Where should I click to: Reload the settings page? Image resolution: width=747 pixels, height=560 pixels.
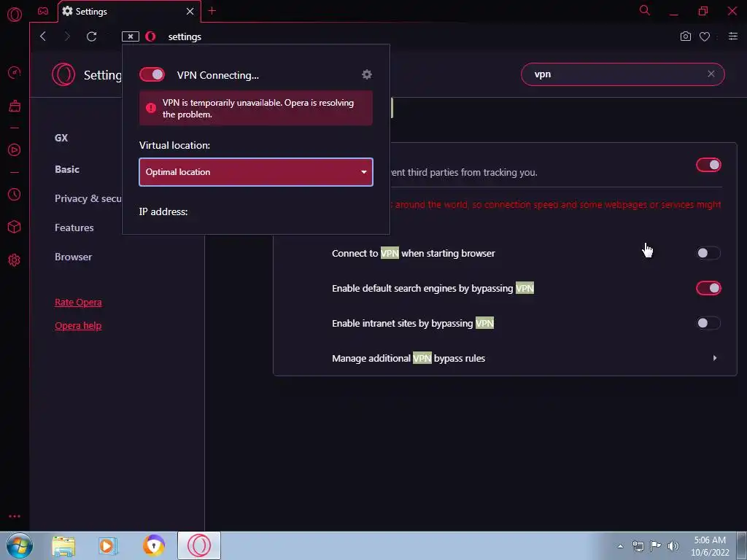tap(91, 36)
